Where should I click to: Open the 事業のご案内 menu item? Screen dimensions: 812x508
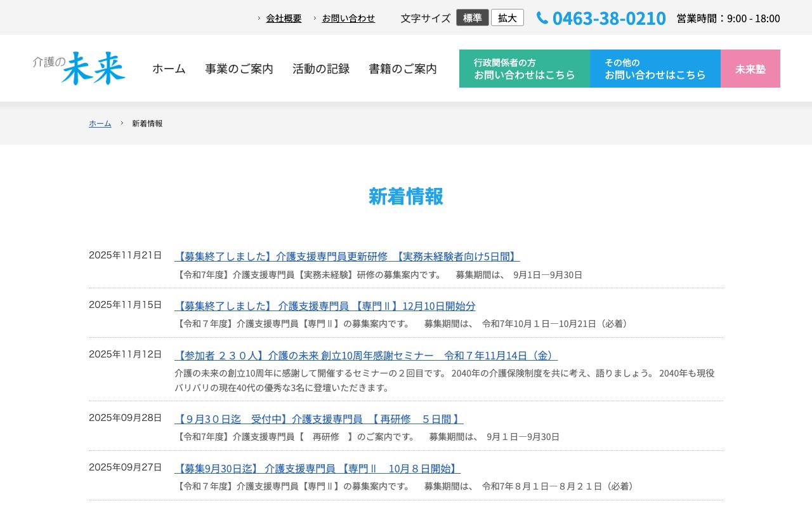(239, 69)
